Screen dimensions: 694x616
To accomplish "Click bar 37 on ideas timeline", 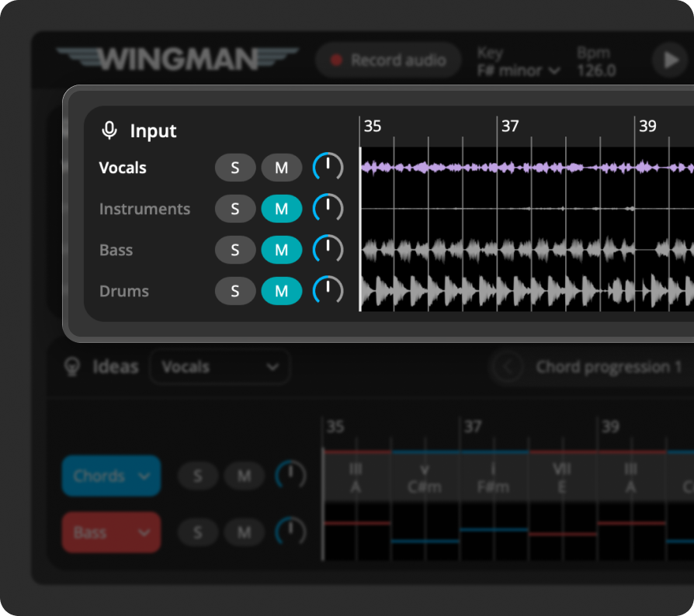I will coord(472,427).
